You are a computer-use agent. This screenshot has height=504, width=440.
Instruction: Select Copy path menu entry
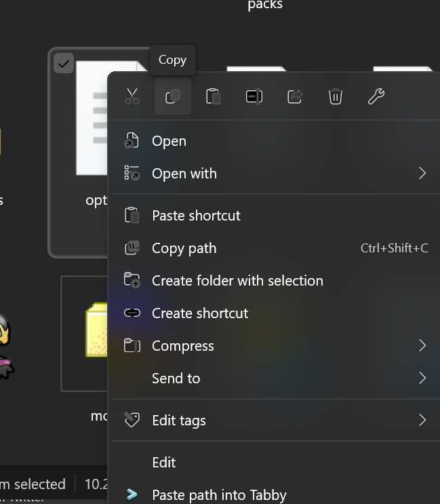184,248
